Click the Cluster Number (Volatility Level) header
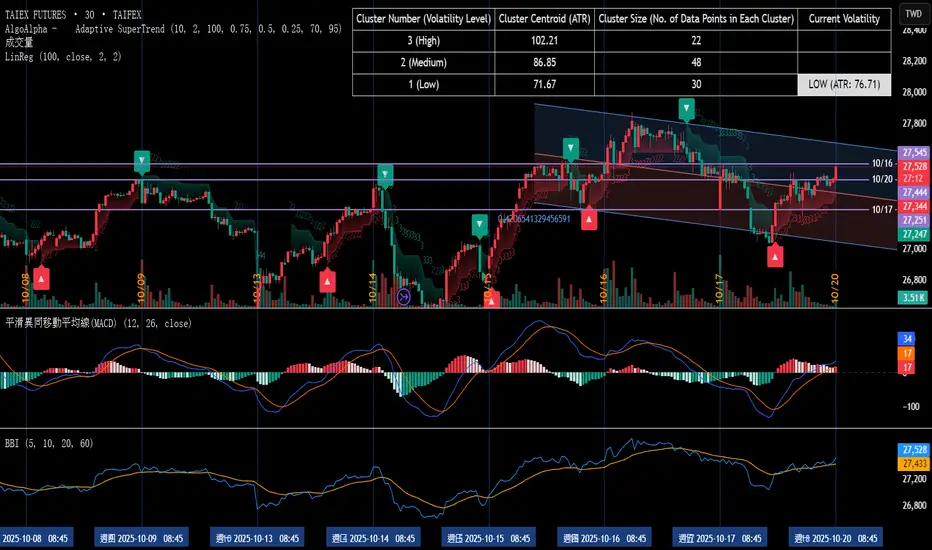This screenshot has width=932, height=550. pyautogui.click(x=423, y=19)
